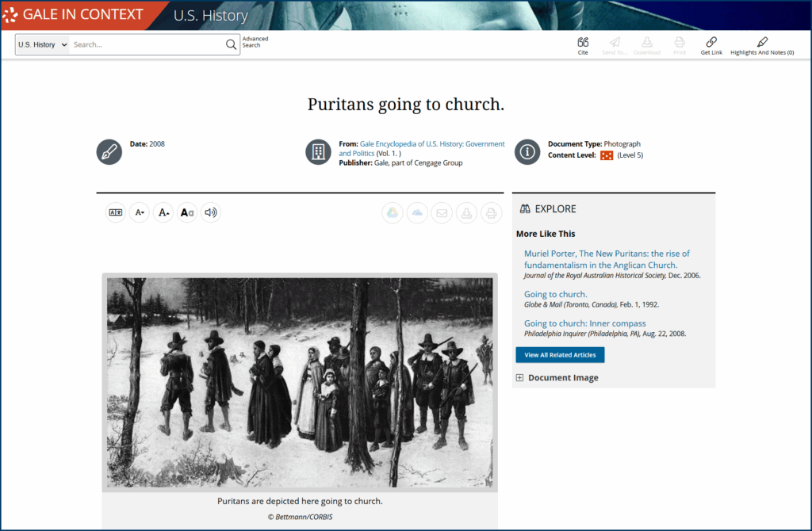Open the Cite tool
Image resolution: width=812 pixels, height=531 pixels.
pyautogui.click(x=583, y=45)
